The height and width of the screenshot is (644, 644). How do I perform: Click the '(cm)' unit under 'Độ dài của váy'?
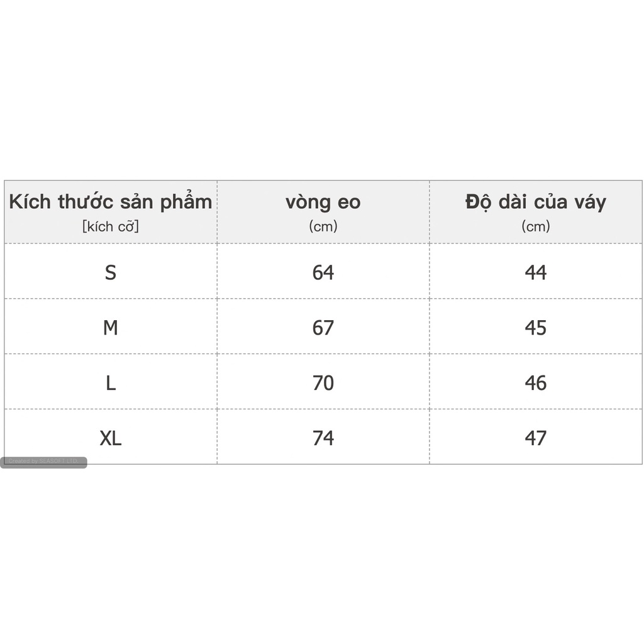click(536, 226)
